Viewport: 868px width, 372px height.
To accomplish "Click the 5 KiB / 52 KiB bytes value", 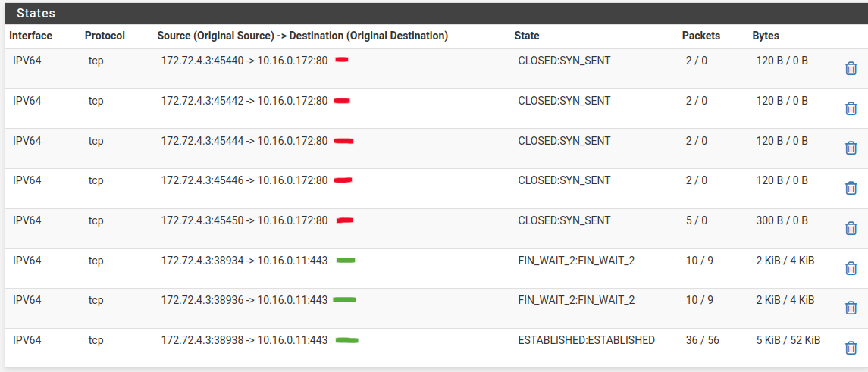I will [x=788, y=340].
